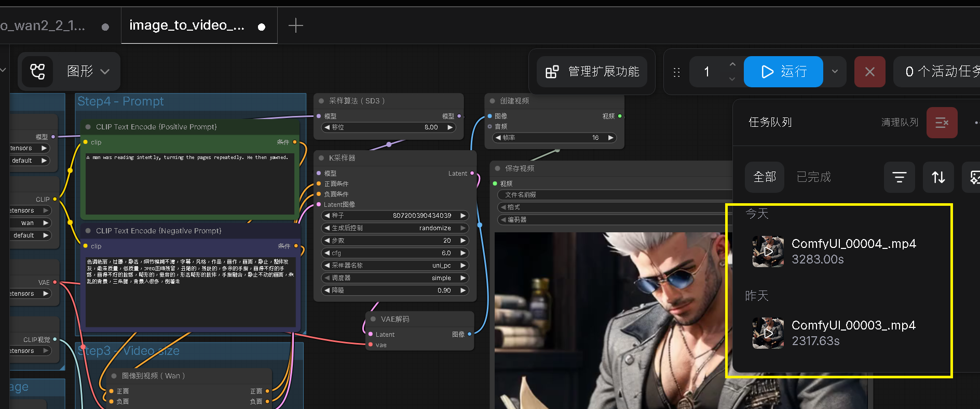Image resolution: width=980 pixels, height=409 pixels.
Task: Add a new workflow tab with plus
Action: coord(295,25)
